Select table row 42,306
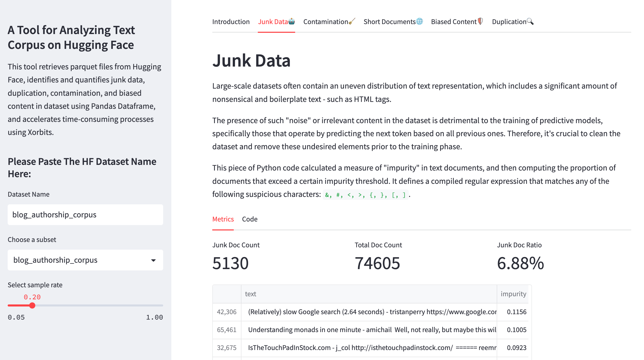Viewport: 644px width, 360px height. pyautogui.click(x=227, y=312)
